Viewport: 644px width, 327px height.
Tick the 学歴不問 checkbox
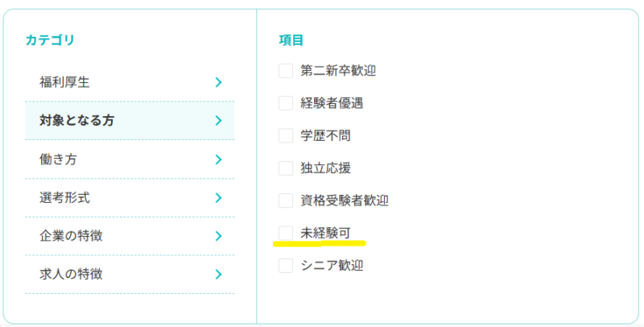pos(286,135)
